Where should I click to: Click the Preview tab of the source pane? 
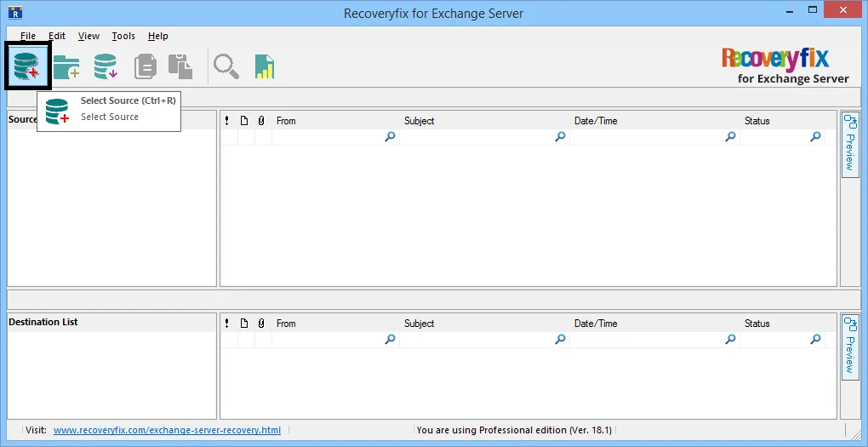coord(850,144)
